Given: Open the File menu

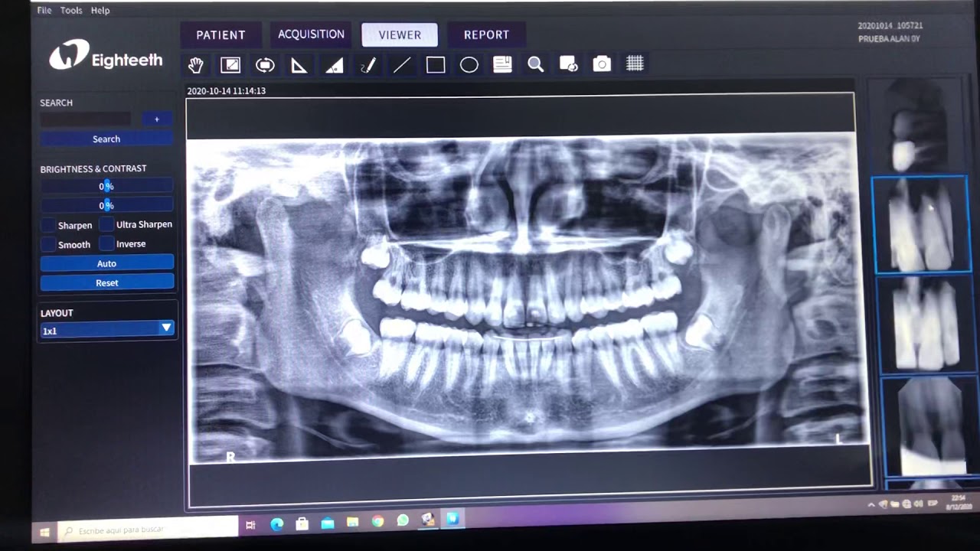Looking at the screenshot, I should tap(44, 11).
